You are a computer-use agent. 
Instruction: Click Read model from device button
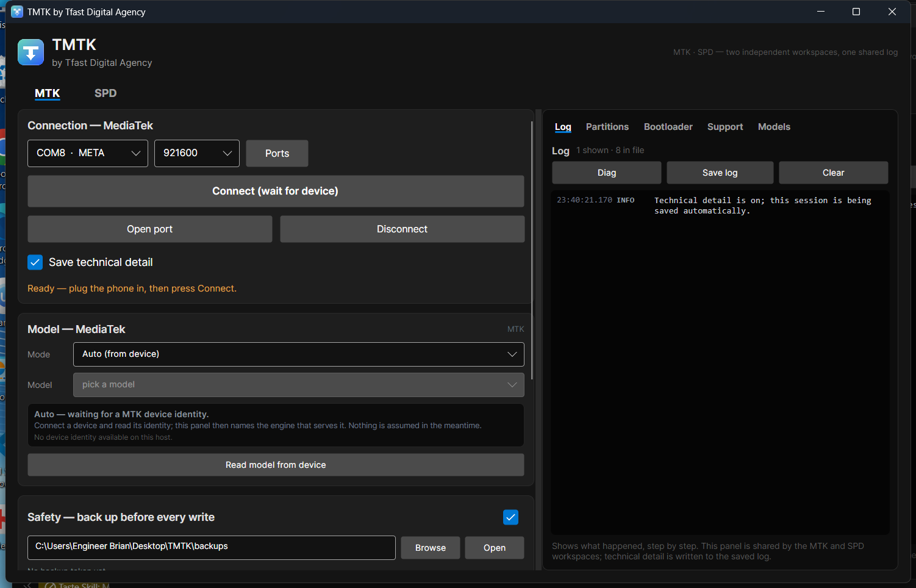pos(276,465)
